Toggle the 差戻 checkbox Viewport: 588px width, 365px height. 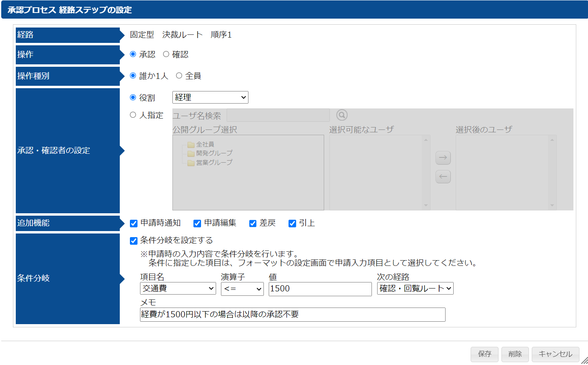tap(253, 223)
